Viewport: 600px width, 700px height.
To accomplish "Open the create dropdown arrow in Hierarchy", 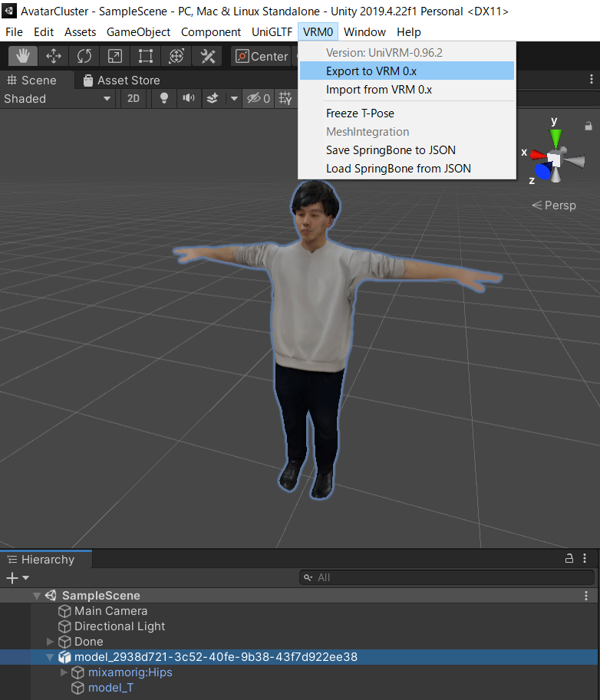I will click(x=26, y=578).
